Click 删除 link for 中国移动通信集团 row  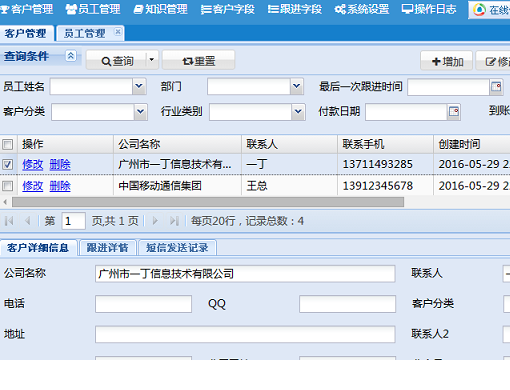(60, 186)
